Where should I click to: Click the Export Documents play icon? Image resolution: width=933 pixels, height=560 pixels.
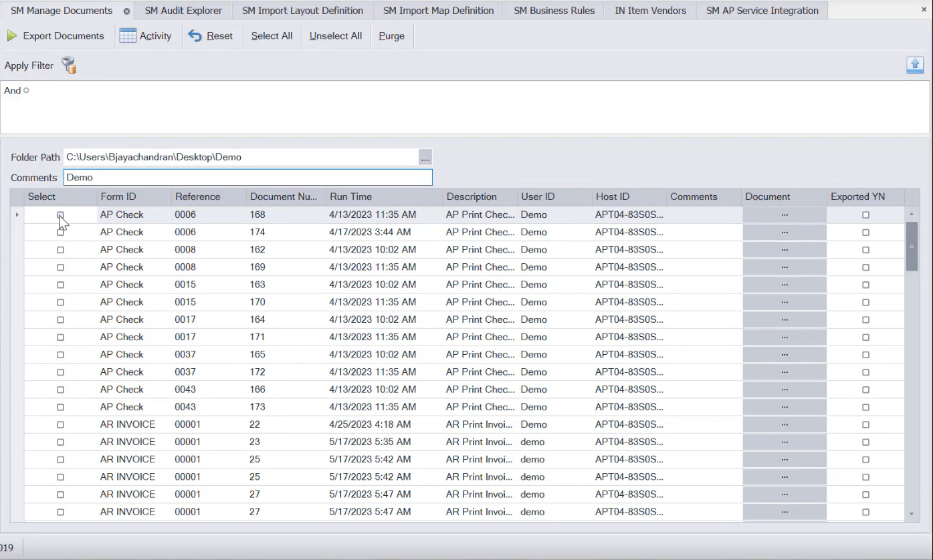(12, 36)
